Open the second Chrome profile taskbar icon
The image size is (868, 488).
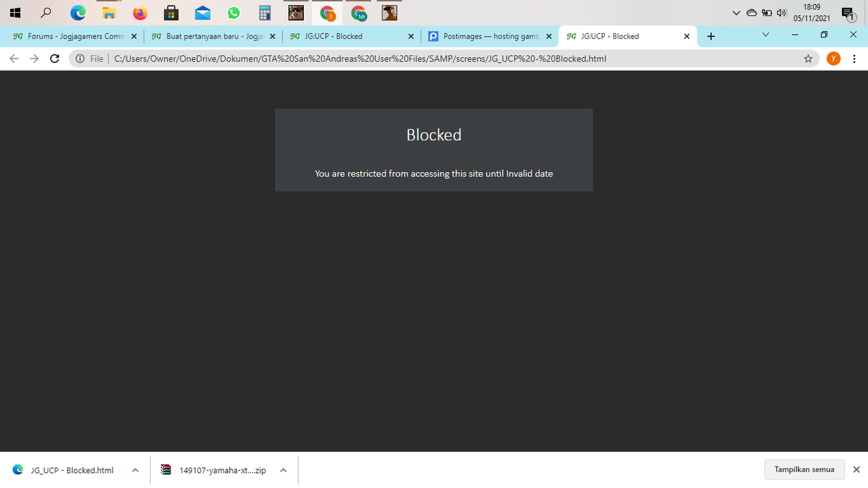click(359, 13)
